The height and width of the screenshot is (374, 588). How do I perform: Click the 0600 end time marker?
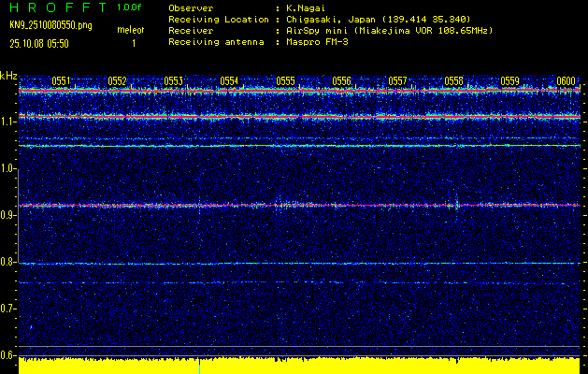(x=566, y=81)
